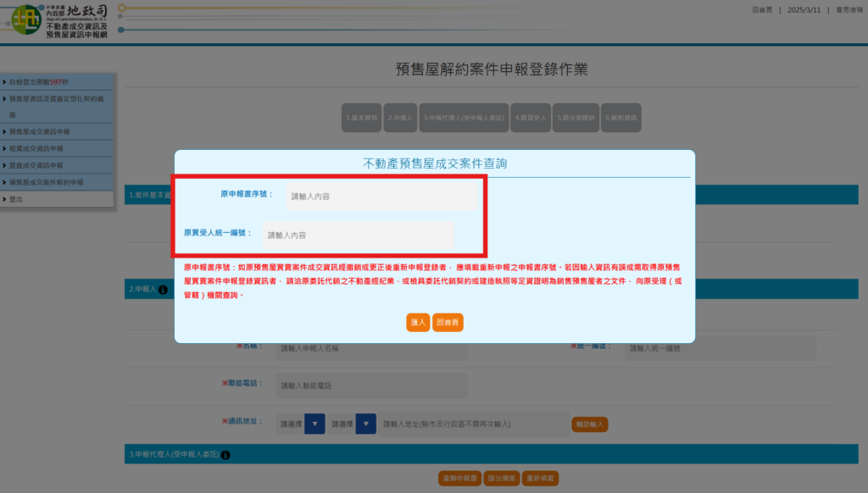Screen dimensions: 868x493
Task: Click info icon beside 3.申報代理人 heading
Action: 225,455
